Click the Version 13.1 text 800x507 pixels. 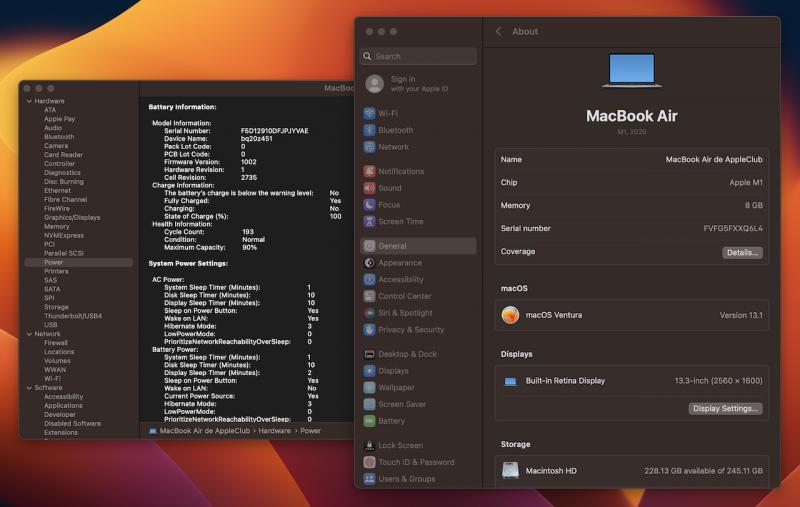(x=741, y=315)
